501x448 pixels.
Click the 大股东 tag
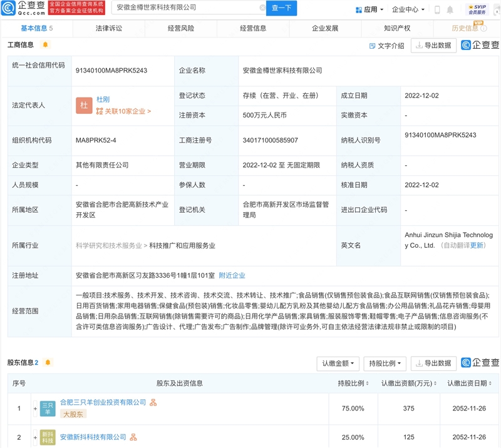[x=73, y=414]
